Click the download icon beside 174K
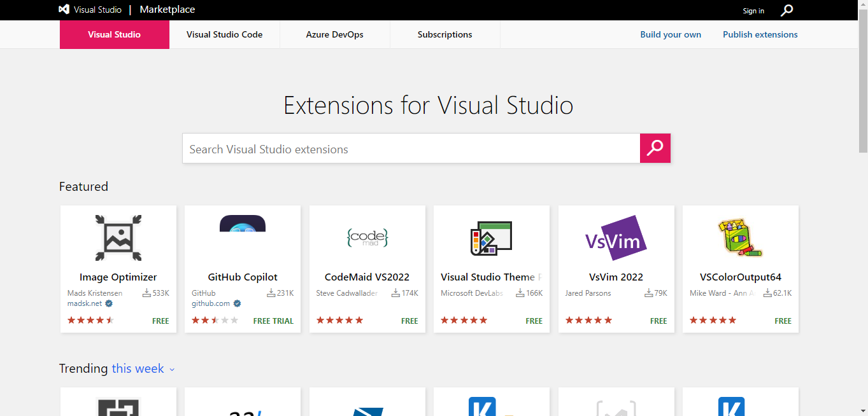The image size is (868, 416). coord(395,293)
